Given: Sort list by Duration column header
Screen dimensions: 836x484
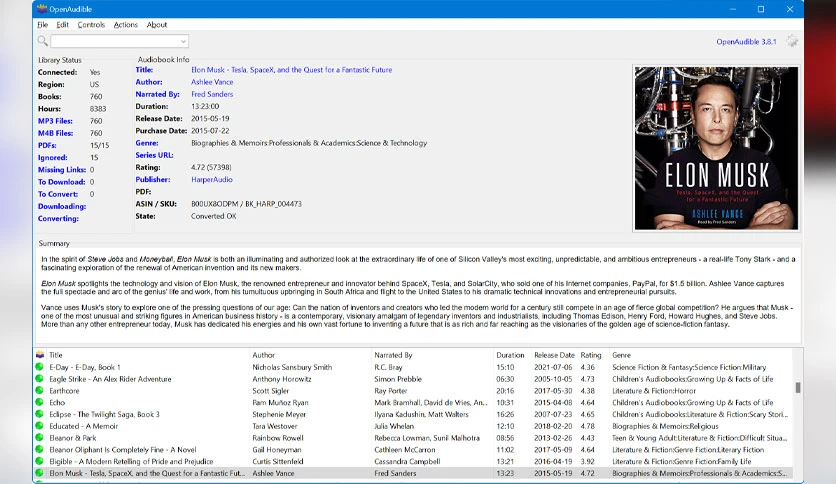Looking at the screenshot, I should (510, 355).
